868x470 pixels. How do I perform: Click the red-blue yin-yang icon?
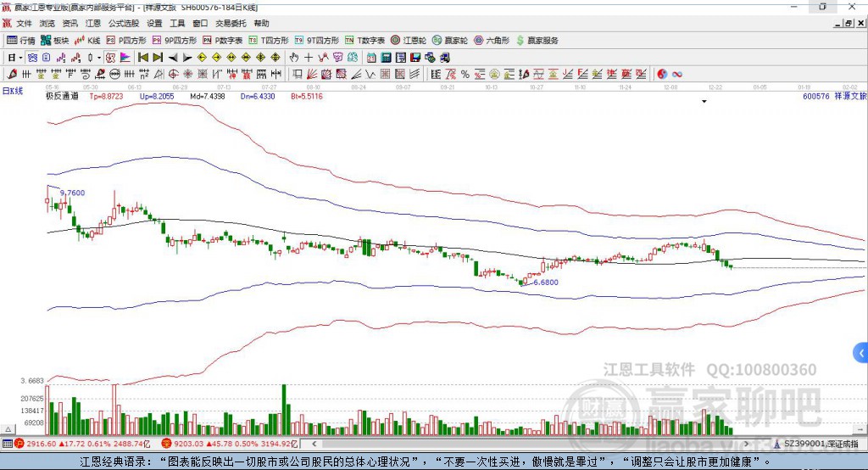(662, 75)
